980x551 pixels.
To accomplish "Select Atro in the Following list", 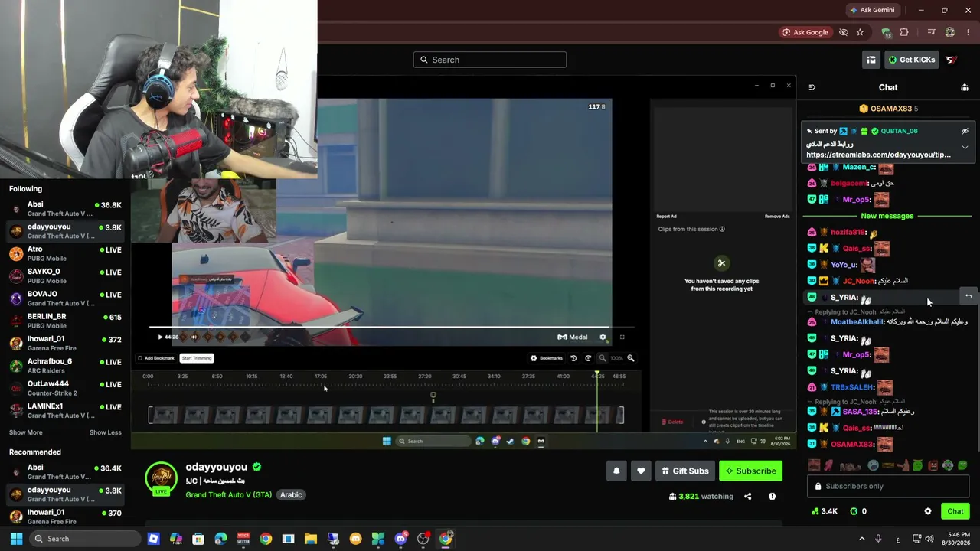I will pos(66,253).
